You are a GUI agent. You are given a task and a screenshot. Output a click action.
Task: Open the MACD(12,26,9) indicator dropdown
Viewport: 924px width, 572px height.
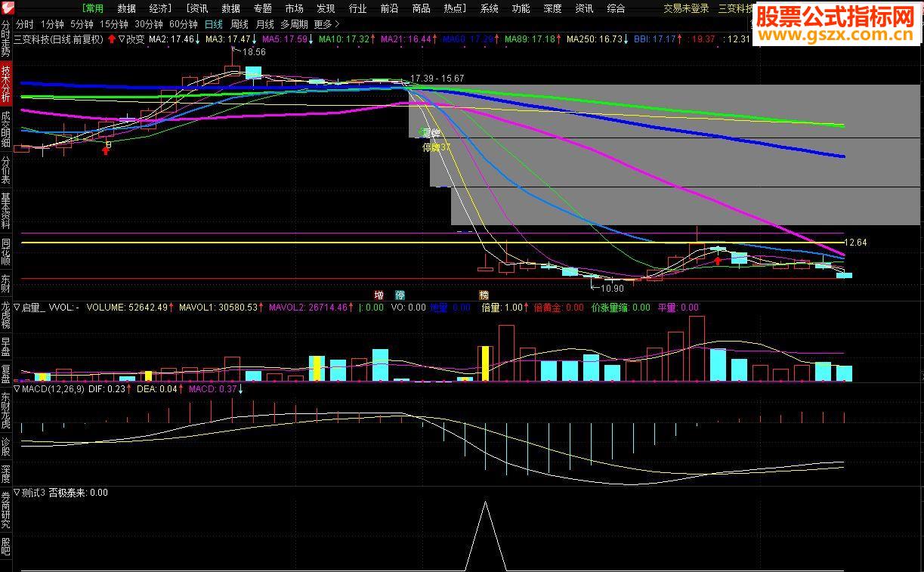pos(17,389)
